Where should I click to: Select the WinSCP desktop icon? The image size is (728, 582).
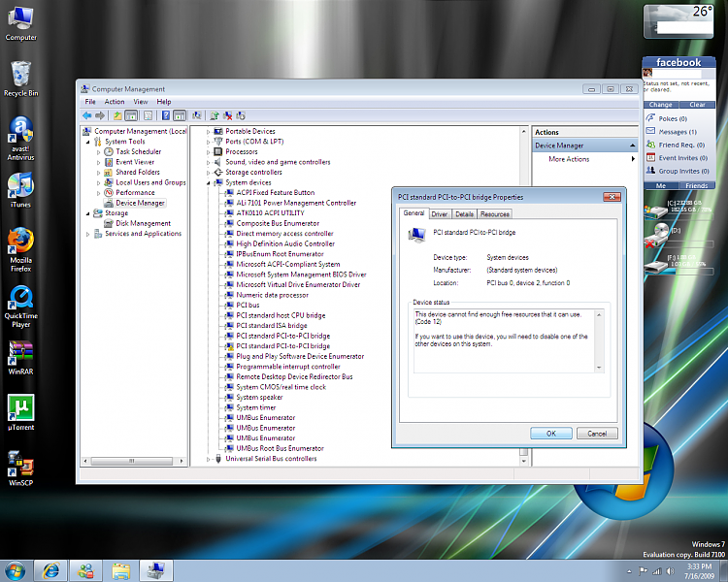[20, 468]
